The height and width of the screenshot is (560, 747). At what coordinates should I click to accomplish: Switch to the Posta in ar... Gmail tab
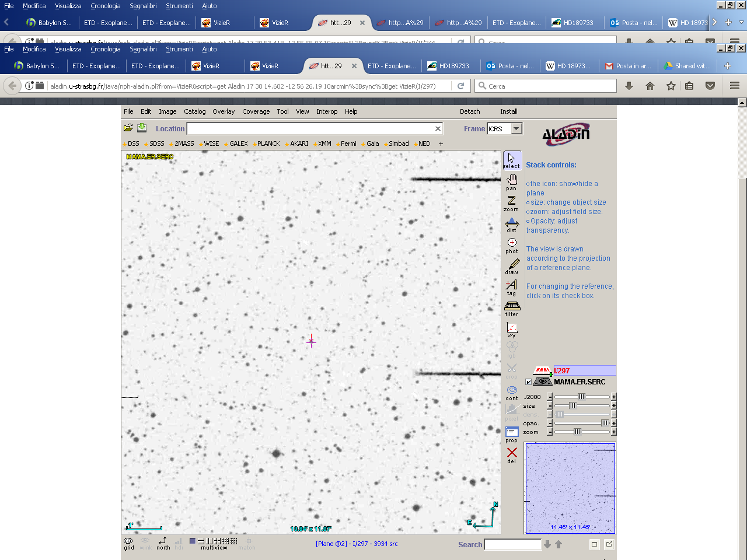pos(629,66)
